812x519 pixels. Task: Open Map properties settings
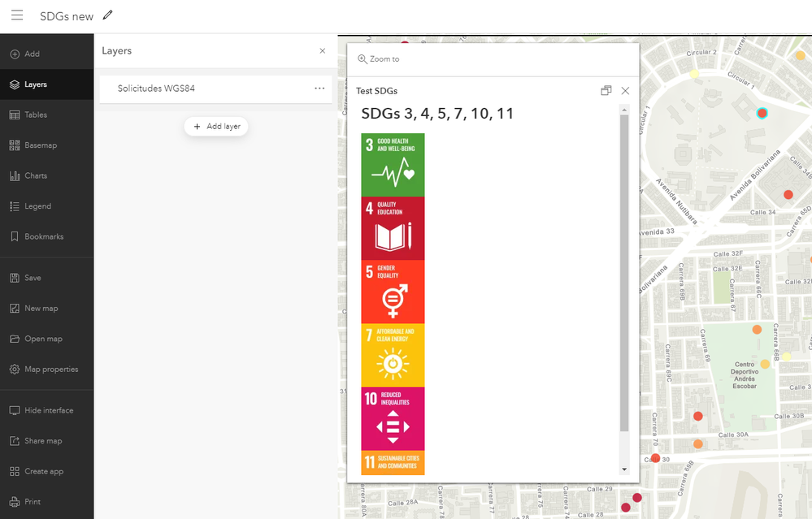46,370
